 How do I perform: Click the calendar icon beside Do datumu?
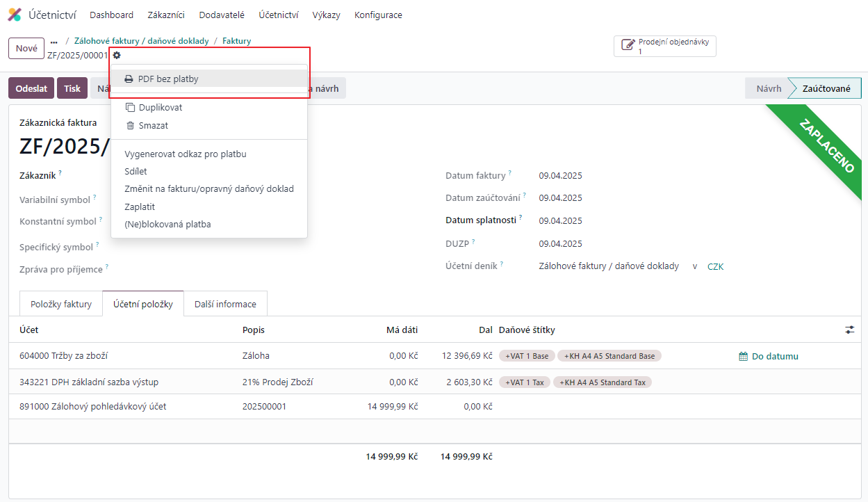pos(743,356)
